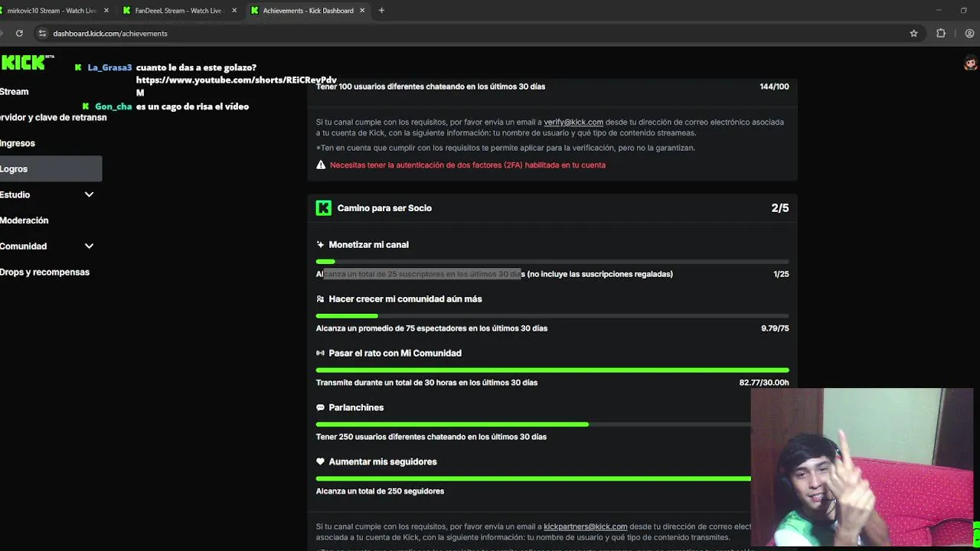The height and width of the screenshot is (551, 980).
Task: Open a new browser tab
Action: coord(381,11)
